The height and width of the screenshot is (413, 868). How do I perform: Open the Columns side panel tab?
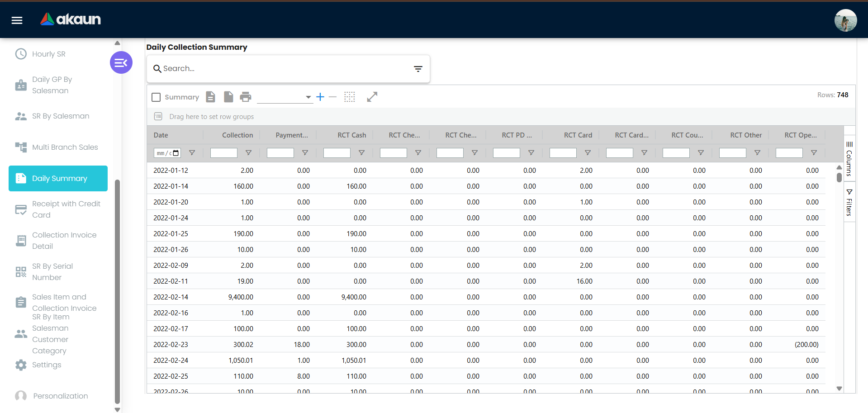click(x=849, y=158)
